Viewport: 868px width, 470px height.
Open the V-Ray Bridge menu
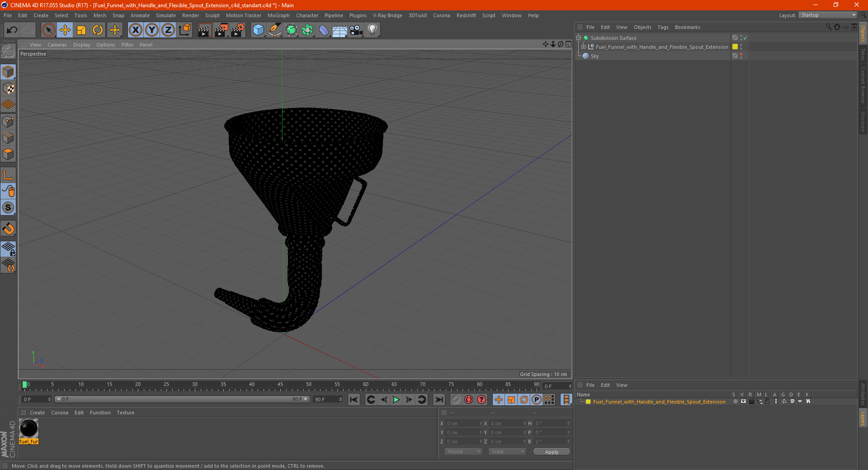tap(387, 15)
